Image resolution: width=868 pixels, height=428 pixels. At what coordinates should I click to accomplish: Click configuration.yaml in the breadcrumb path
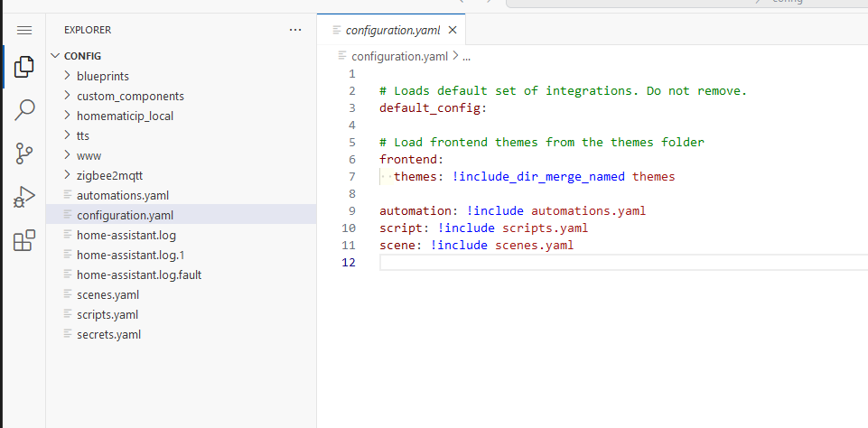click(x=398, y=56)
